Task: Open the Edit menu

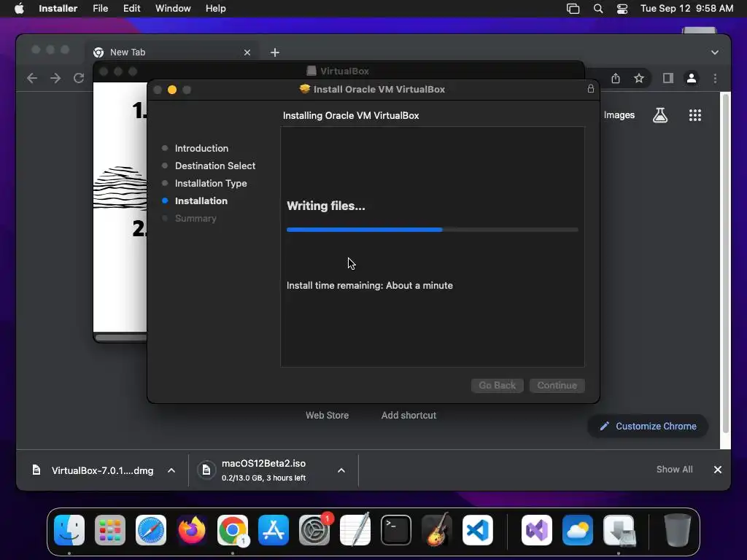Action: [131, 9]
